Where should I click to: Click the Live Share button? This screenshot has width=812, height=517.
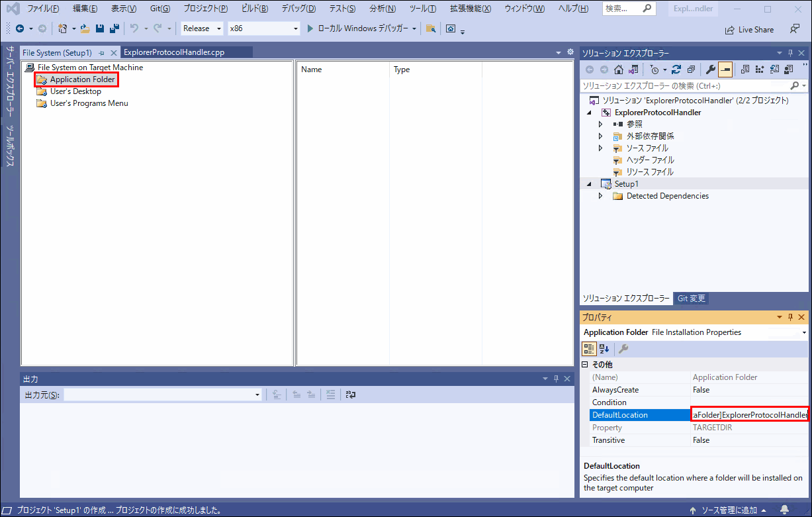(749, 29)
